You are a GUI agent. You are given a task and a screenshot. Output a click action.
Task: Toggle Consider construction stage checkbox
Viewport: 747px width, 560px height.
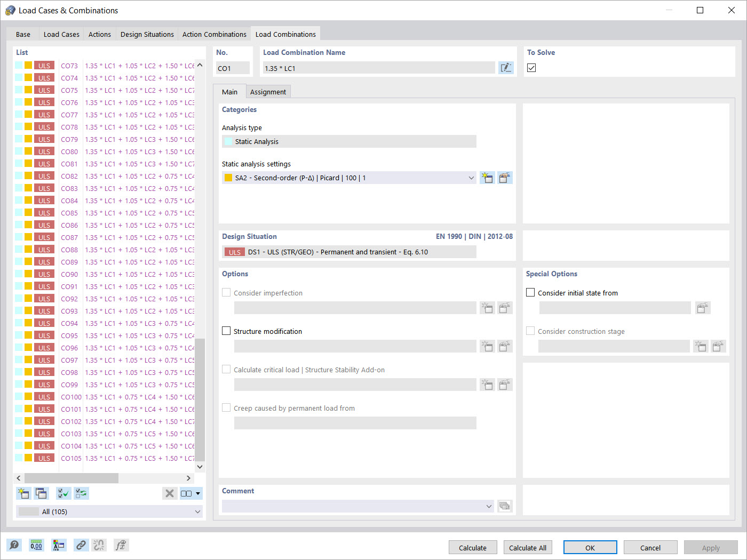[x=530, y=331]
